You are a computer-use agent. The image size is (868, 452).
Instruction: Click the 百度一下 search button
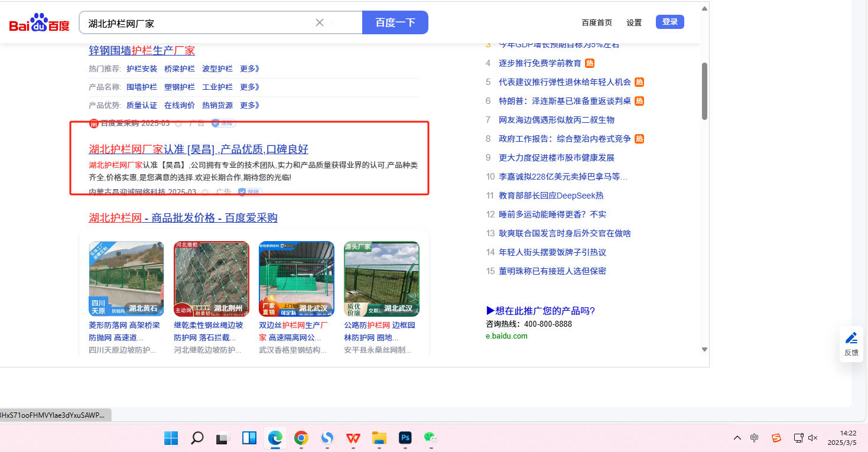click(395, 22)
